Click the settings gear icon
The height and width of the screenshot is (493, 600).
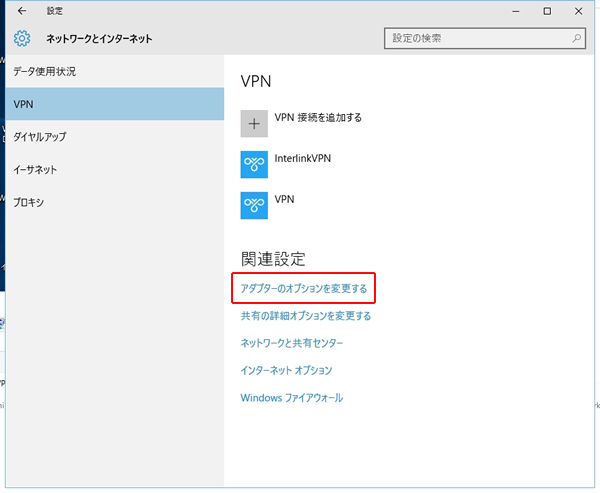(22, 40)
